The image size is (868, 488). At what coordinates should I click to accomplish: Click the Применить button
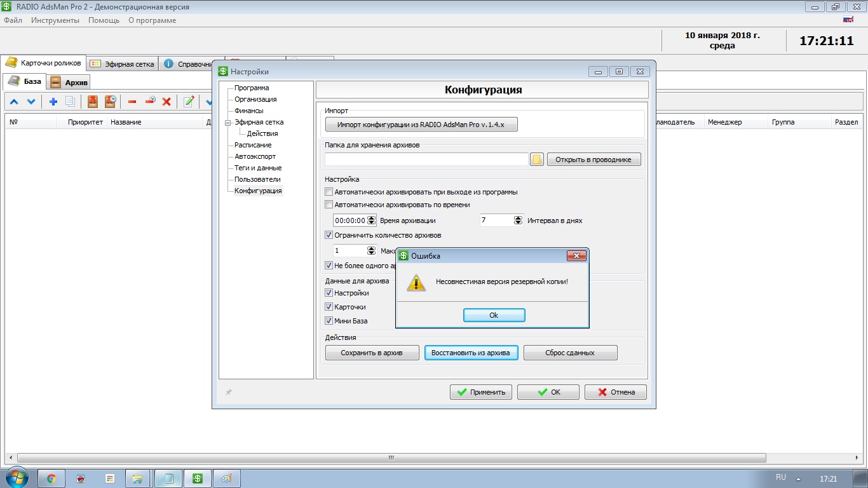point(481,392)
